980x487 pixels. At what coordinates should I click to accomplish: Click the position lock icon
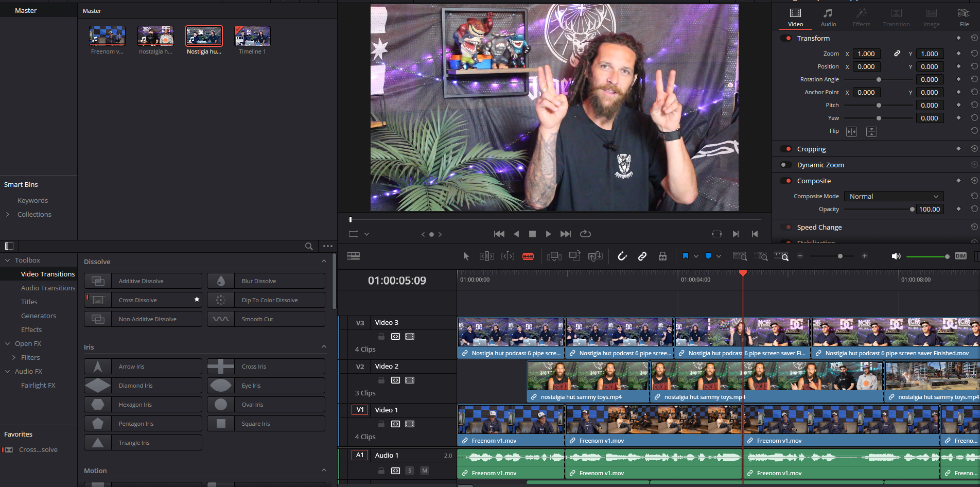click(x=662, y=256)
